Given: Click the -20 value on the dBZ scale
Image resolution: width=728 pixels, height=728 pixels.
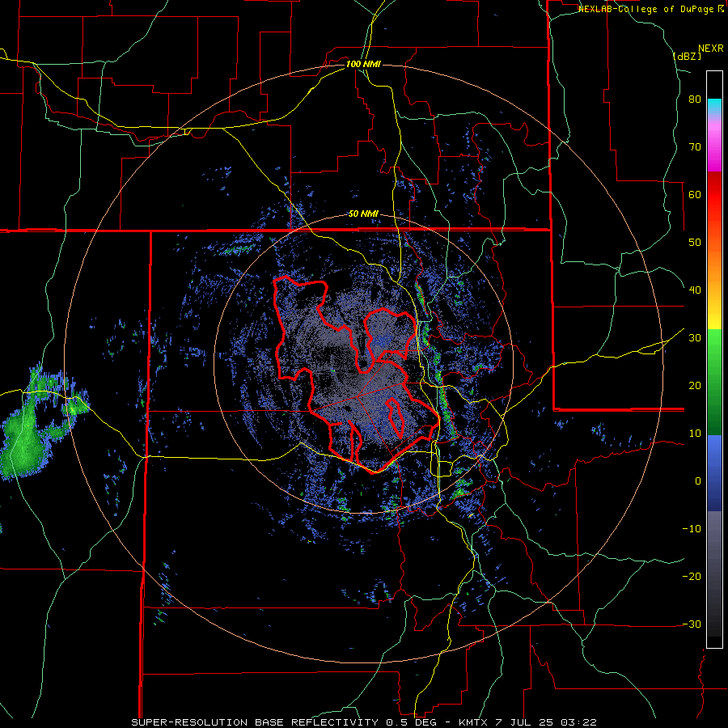Looking at the screenshot, I should [692, 577].
